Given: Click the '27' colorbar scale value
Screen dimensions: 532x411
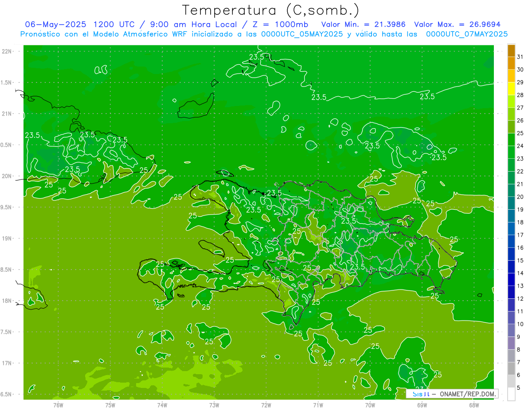Looking at the screenshot, I should click(520, 108).
